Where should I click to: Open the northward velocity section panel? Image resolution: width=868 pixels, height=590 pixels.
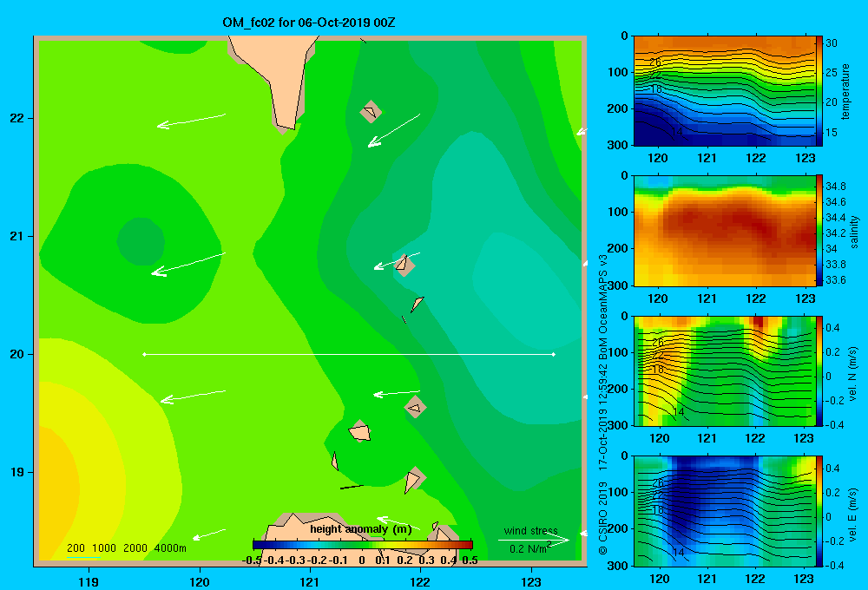(x=725, y=370)
